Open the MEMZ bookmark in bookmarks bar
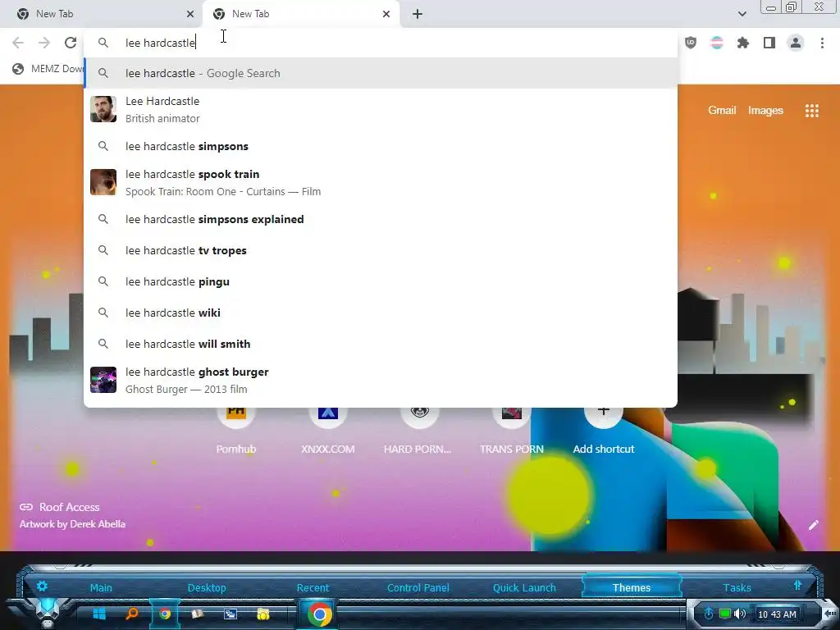The width and height of the screenshot is (840, 630). [48, 69]
